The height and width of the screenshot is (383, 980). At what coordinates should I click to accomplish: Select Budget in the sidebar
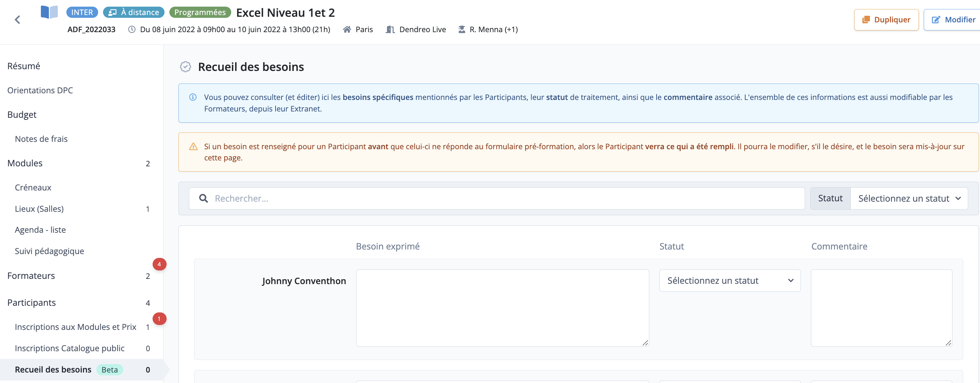pos(22,115)
